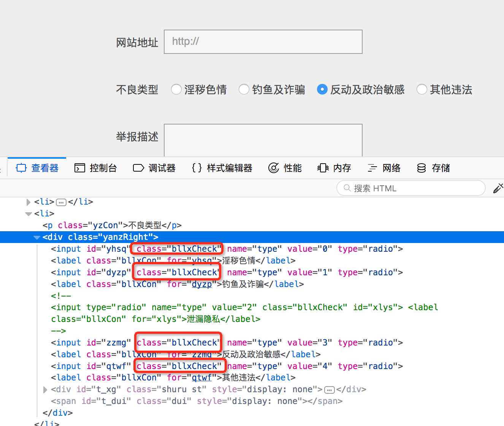The height and width of the screenshot is (426, 504).
Task: Click the 举报描述 form label
Action: tap(137, 137)
